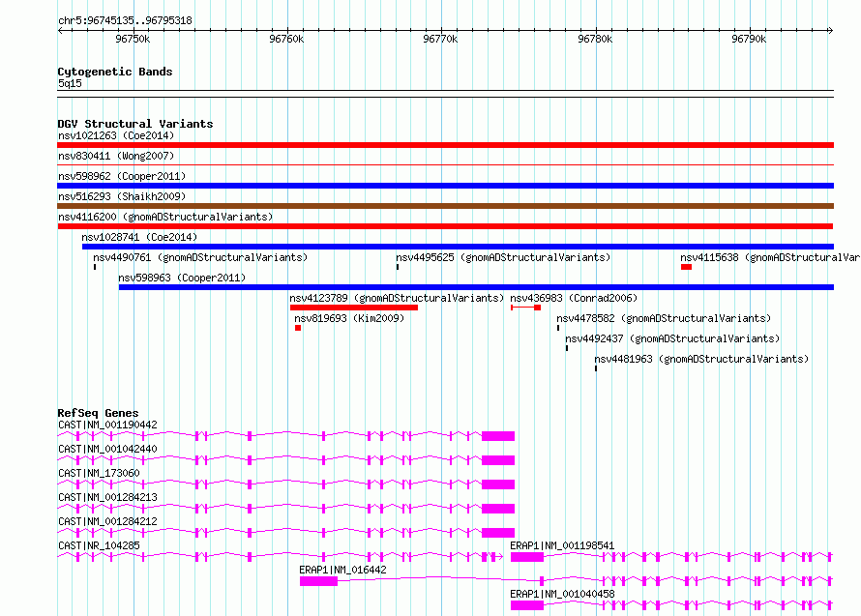861x616 pixels.
Task: Click the nsv4495625 (gnomADStructuralVariants) label
Action: (x=503, y=257)
